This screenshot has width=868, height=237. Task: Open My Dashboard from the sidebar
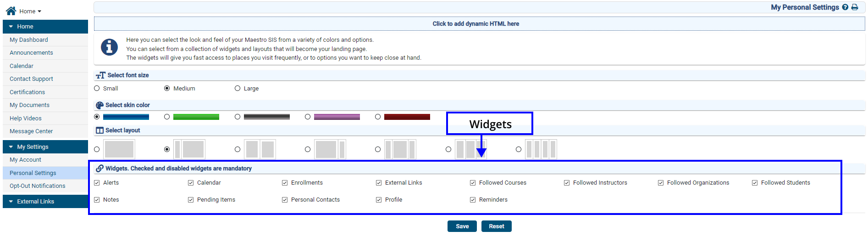(29, 40)
